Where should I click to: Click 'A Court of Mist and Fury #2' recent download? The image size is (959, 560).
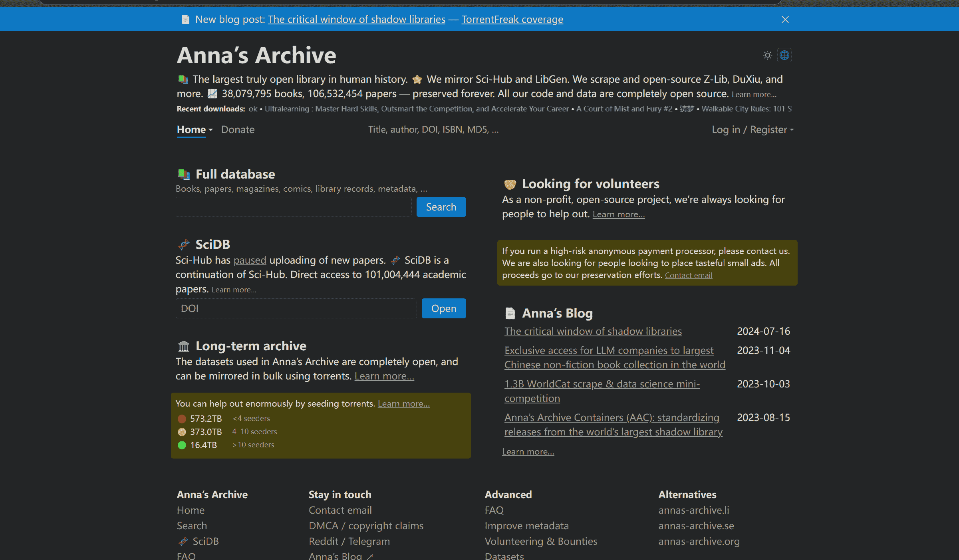pyautogui.click(x=624, y=109)
